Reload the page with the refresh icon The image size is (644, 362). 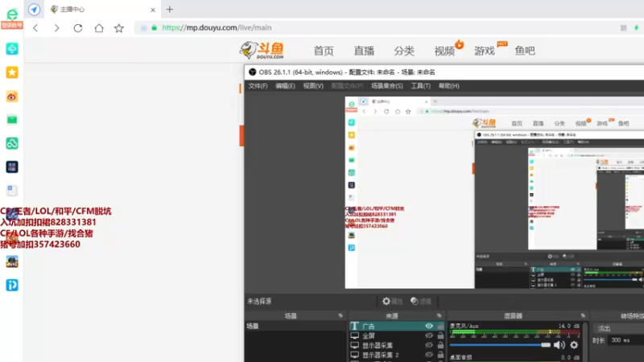point(78,28)
